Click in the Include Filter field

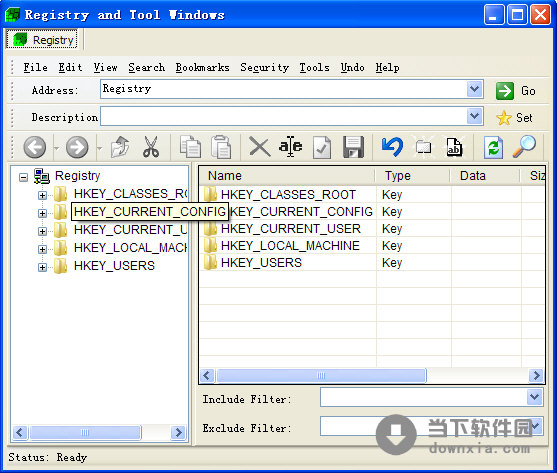(x=424, y=397)
